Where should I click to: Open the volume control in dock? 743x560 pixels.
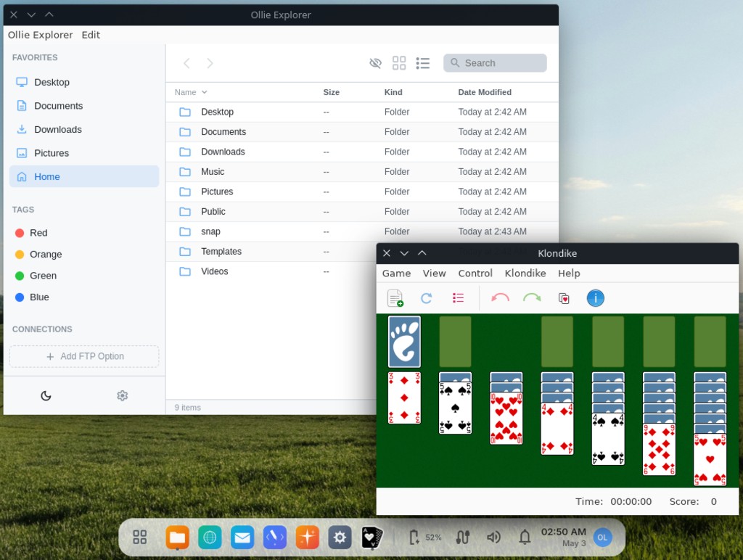493,537
